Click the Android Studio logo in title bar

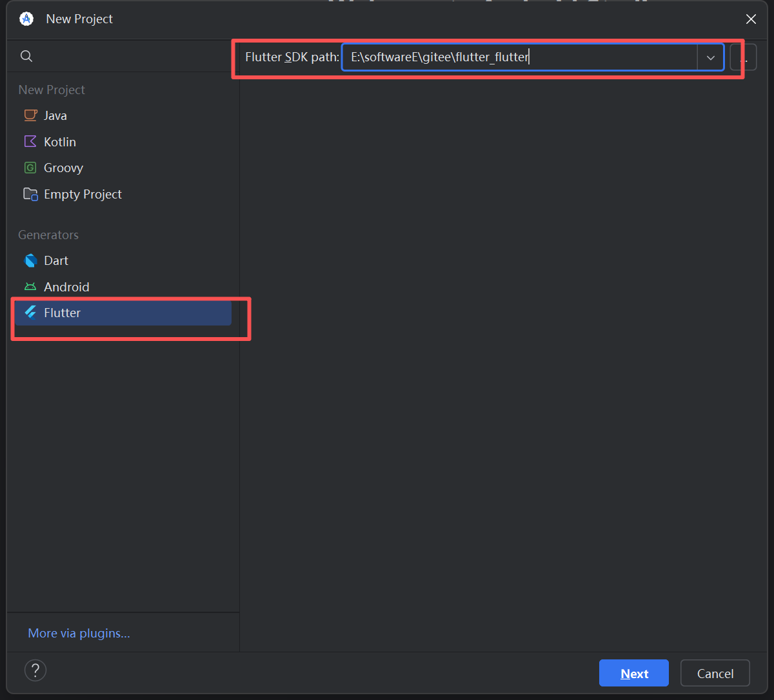tap(26, 19)
